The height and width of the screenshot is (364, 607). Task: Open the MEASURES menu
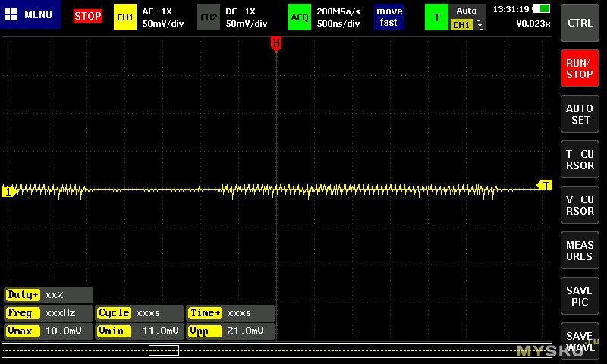click(x=580, y=251)
